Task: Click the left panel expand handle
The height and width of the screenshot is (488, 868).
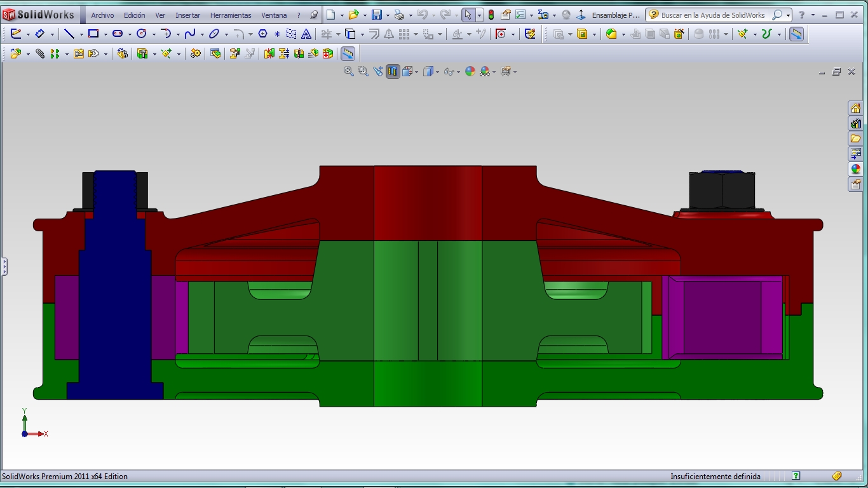Action: click(x=4, y=266)
